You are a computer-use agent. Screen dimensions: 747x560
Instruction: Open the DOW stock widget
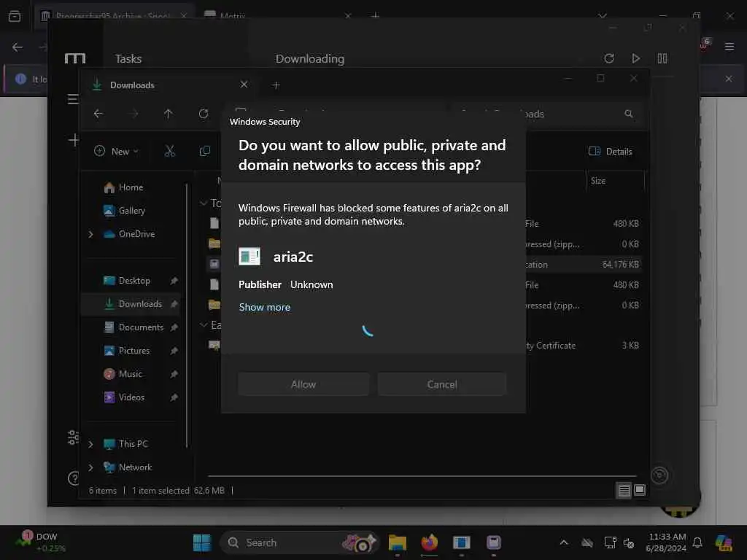point(41,542)
